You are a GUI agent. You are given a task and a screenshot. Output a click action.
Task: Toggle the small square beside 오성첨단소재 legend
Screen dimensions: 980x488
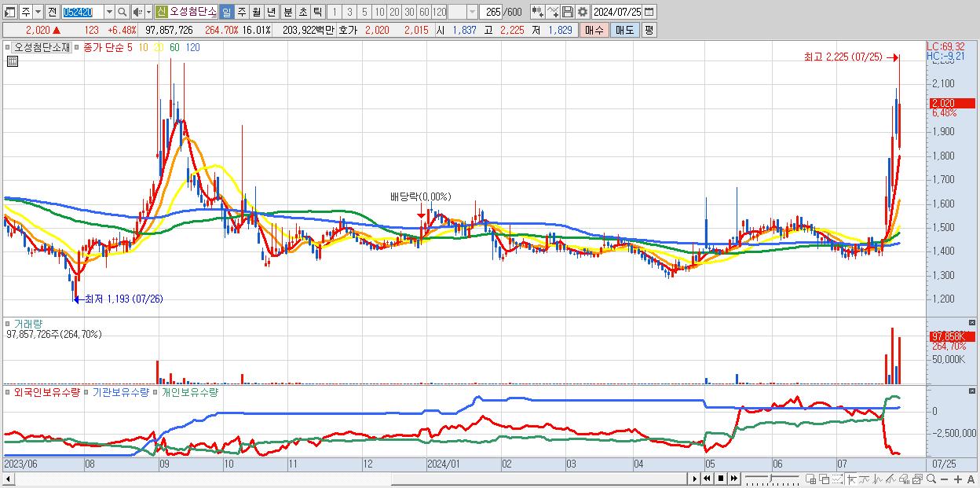(8, 47)
